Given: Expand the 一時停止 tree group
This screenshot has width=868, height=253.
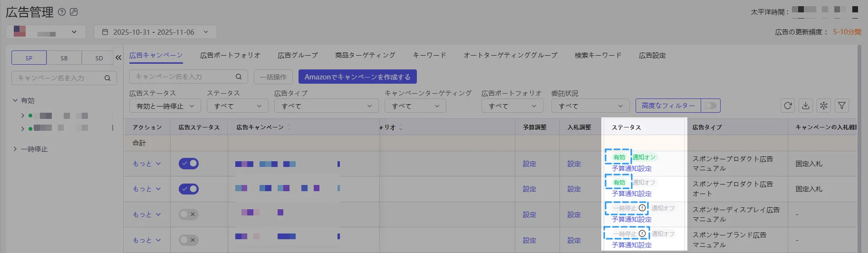Looking at the screenshot, I should 15,149.
